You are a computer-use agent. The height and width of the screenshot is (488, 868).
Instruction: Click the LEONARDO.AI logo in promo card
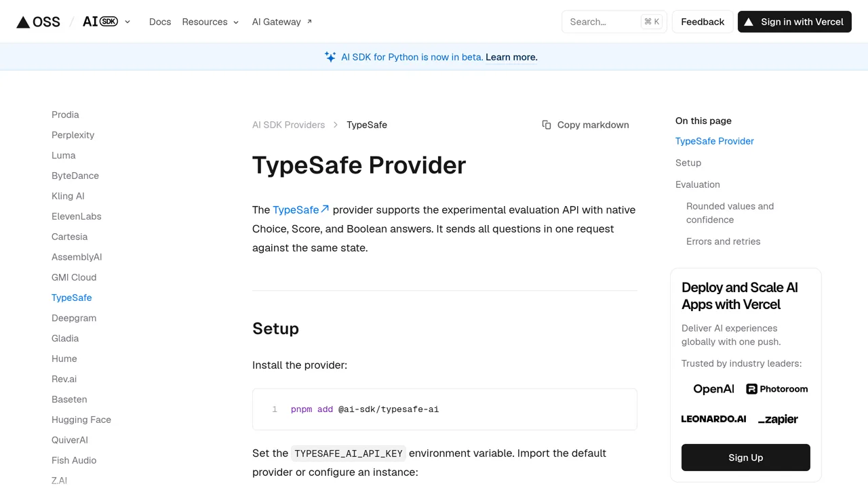click(713, 419)
